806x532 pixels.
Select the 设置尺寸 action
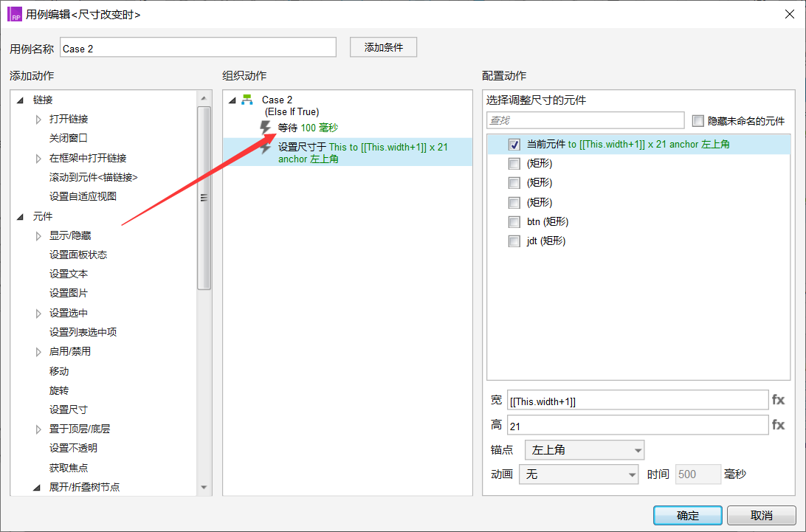(69, 410)
